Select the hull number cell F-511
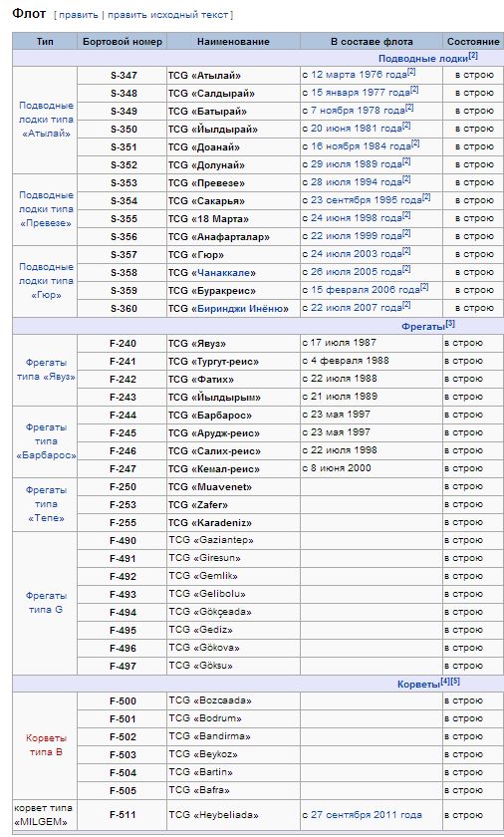 [123, 815]
